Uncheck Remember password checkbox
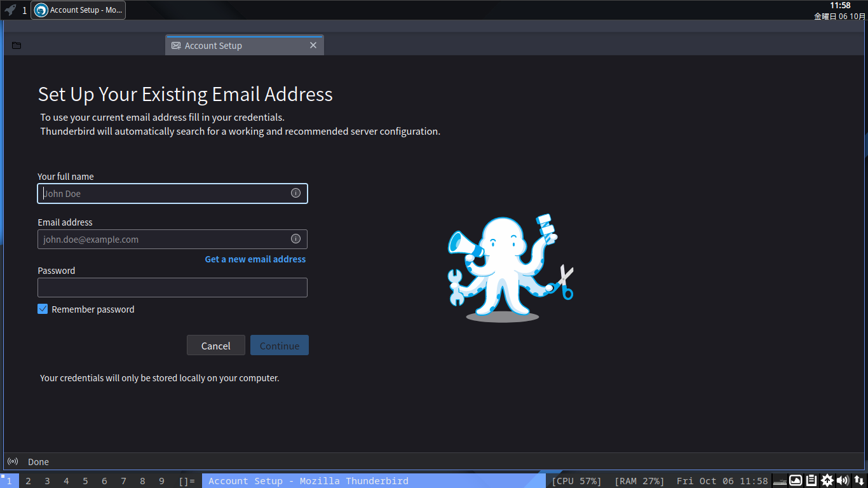Image resolution: width=868 pixels, height=488 pixels. (43, 309)
